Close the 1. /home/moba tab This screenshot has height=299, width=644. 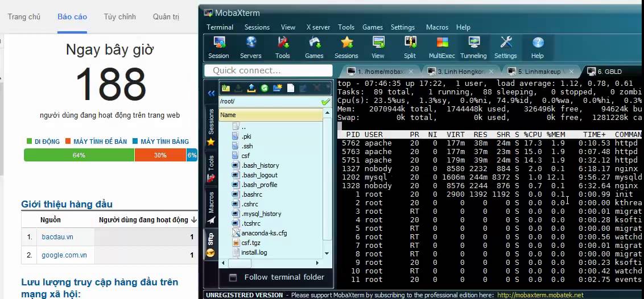(x=411, y=72)
